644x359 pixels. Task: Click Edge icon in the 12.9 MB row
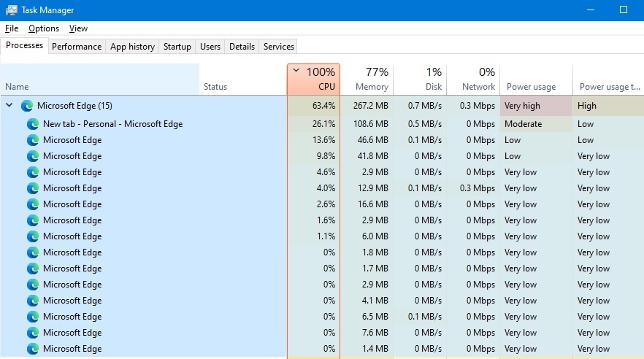click(x=32, y=188)
